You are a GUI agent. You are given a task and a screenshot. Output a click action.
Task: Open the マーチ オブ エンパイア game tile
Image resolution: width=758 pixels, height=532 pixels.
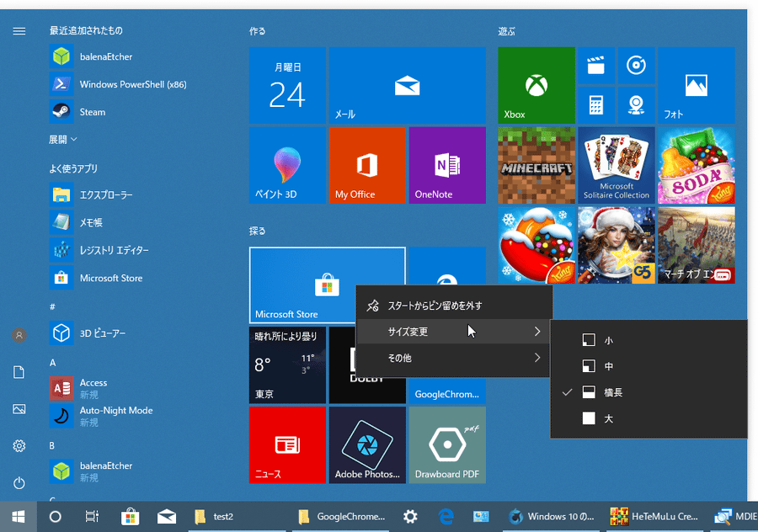697,245
